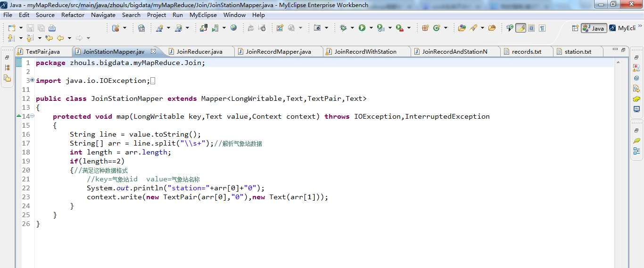Open the Debug dropdown arrow
This screenshot has width=644, height=268.
tap(352, 28)
